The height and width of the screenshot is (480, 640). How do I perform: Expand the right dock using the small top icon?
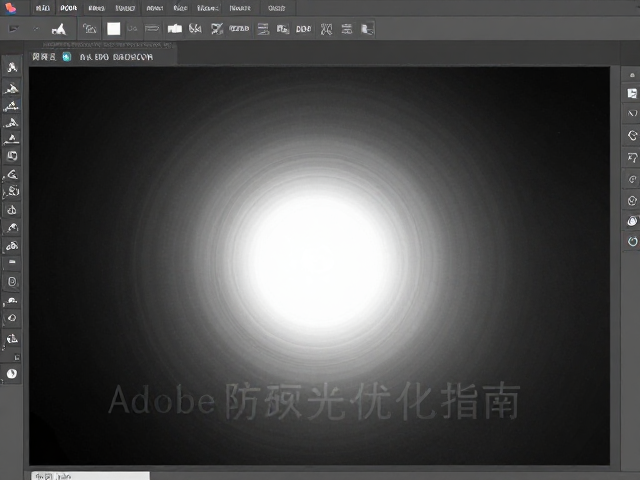[632, 75]
